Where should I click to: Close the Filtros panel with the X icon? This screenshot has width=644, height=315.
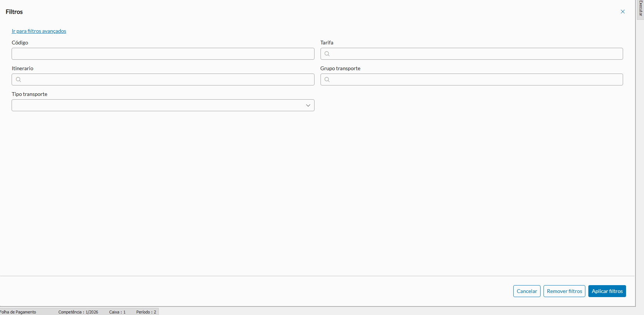click(623, 12)
